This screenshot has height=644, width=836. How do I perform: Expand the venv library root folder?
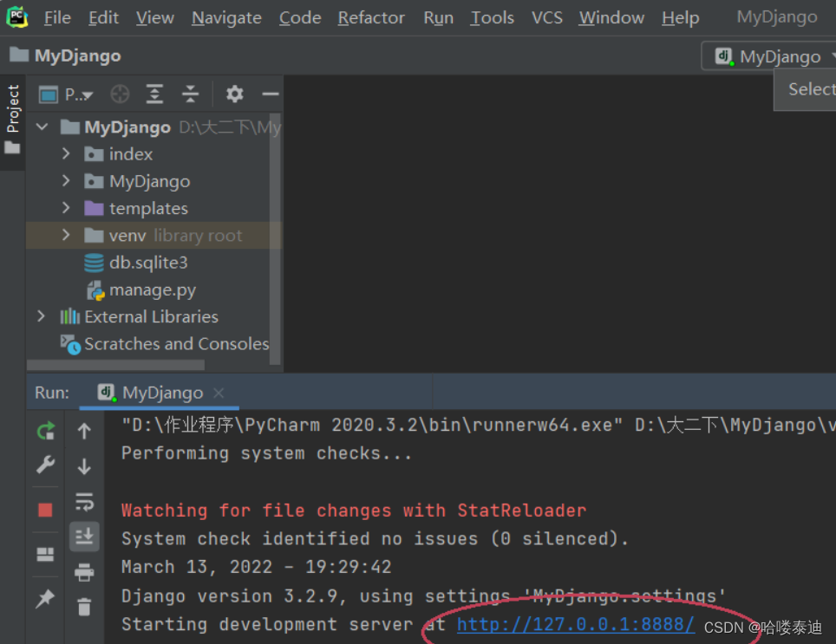pyautogui.click(x=66, y=235)
